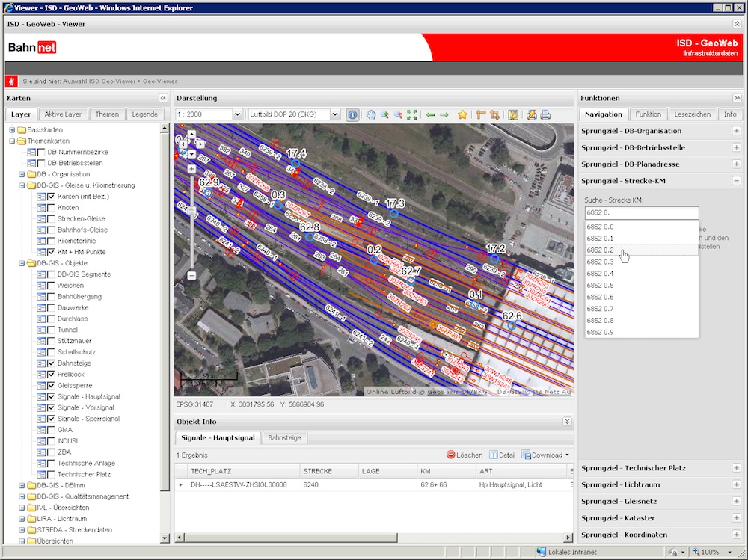748x560 pixels.
Task: Switch to the Themen tab
Action: [107, 114]
